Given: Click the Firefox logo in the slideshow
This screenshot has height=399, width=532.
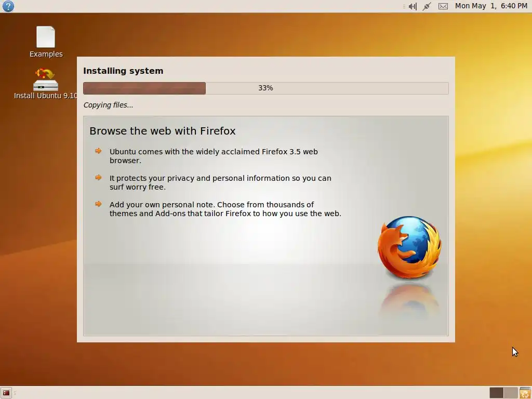Looking at the screenshot, I should pos(409,248).
